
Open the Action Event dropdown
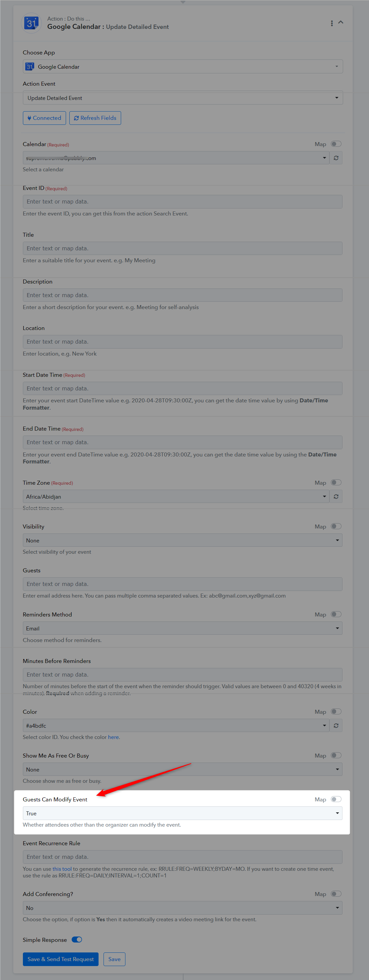click(183, 98)
